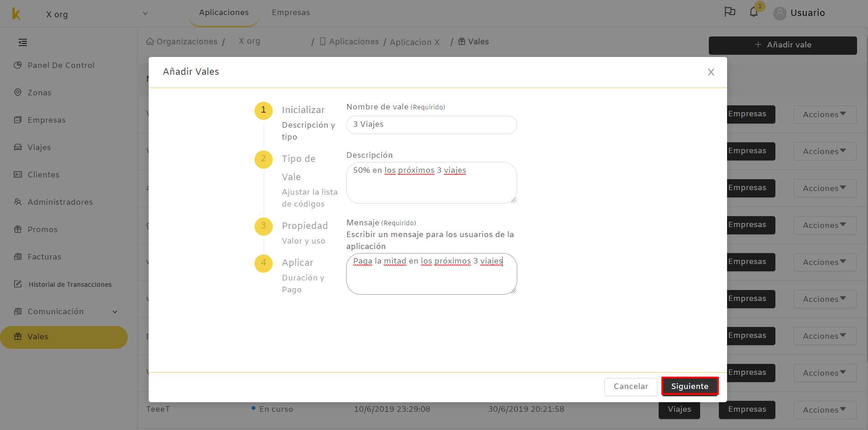
Task: Click the Siguiente button
Action: pyautogui.click(x=690, y=386)
